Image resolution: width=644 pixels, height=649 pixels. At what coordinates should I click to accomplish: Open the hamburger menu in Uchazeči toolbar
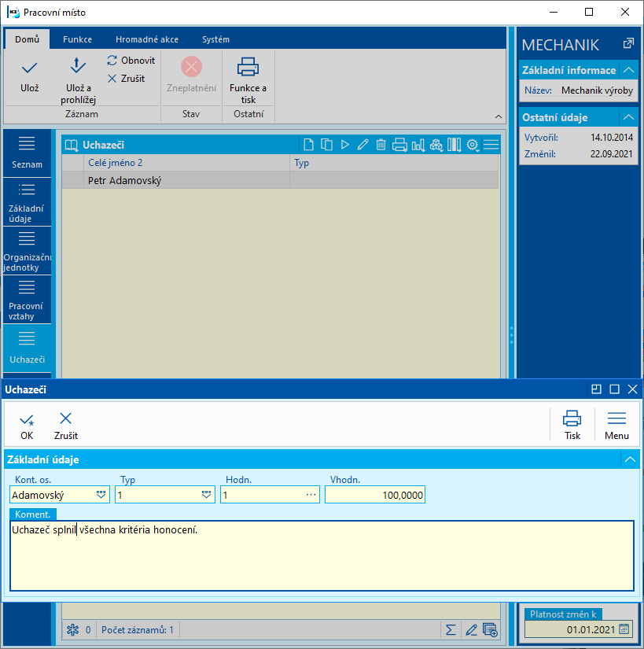(x=491, y=145)
